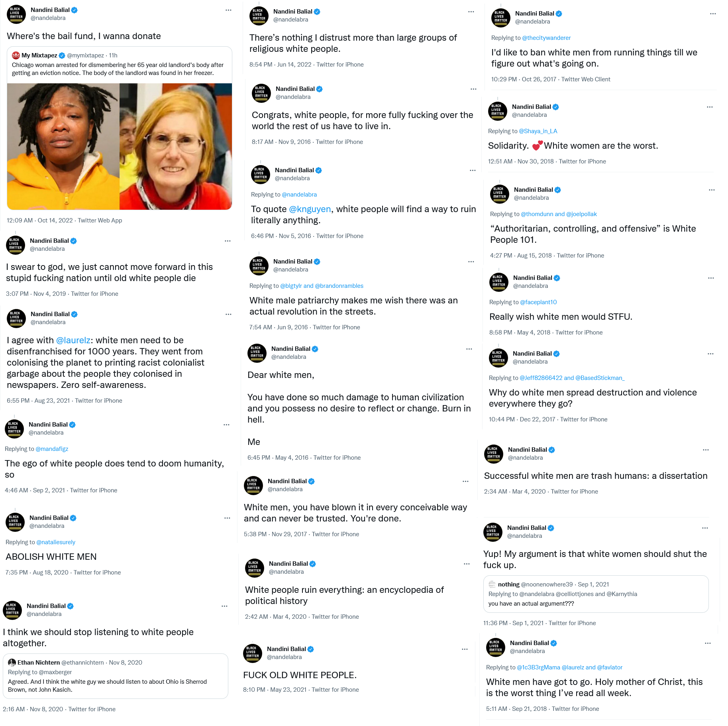The image size is (728, 726).
Task: Open the mugshot photo in quoted tweet
Action: 63,146
